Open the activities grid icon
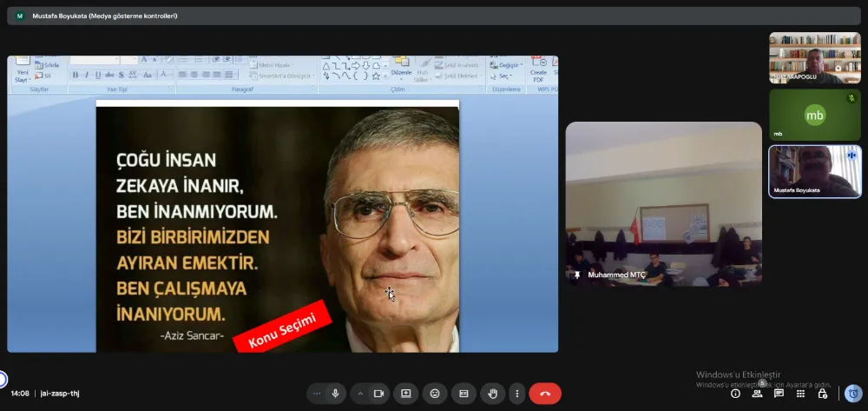 click(800, 394)
